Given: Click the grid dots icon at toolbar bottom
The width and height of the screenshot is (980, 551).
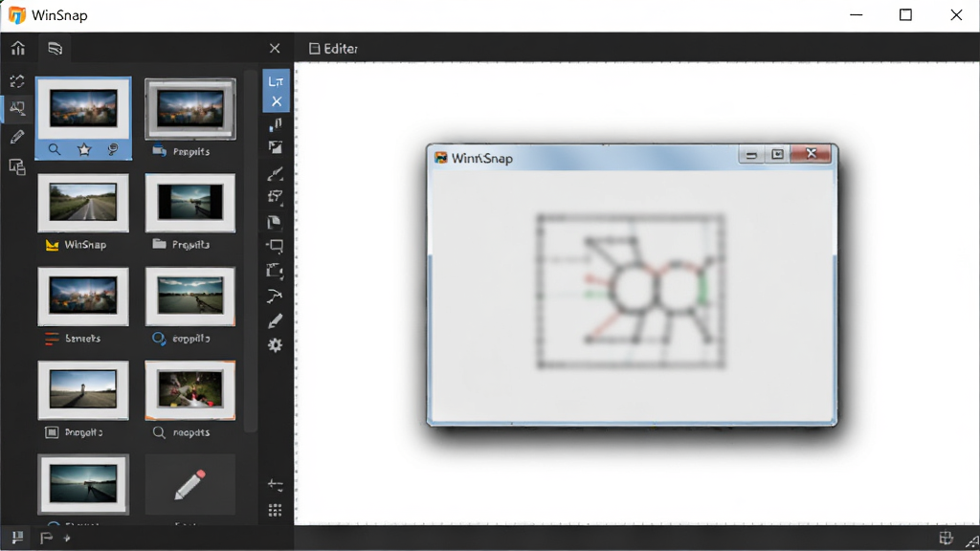Looking at the screenshot, I should pyautogui.click(x=275, y=511).
